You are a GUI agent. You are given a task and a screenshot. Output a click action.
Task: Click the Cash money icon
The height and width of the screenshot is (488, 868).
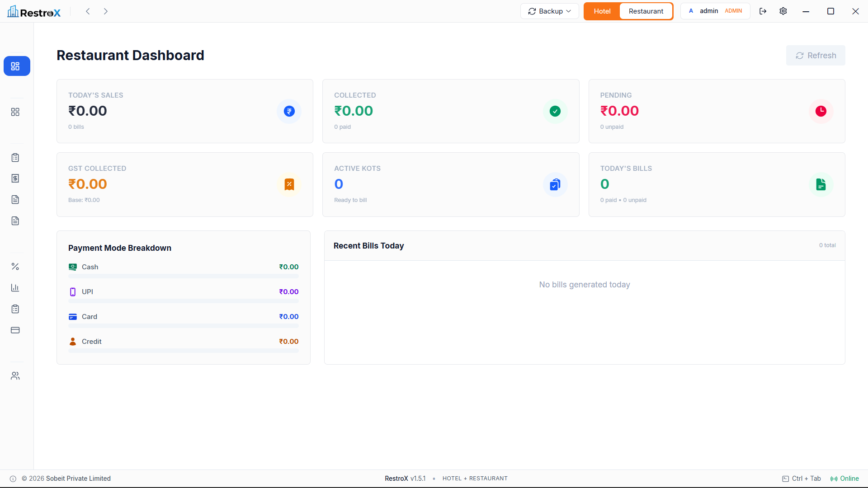tap(73, 267)
